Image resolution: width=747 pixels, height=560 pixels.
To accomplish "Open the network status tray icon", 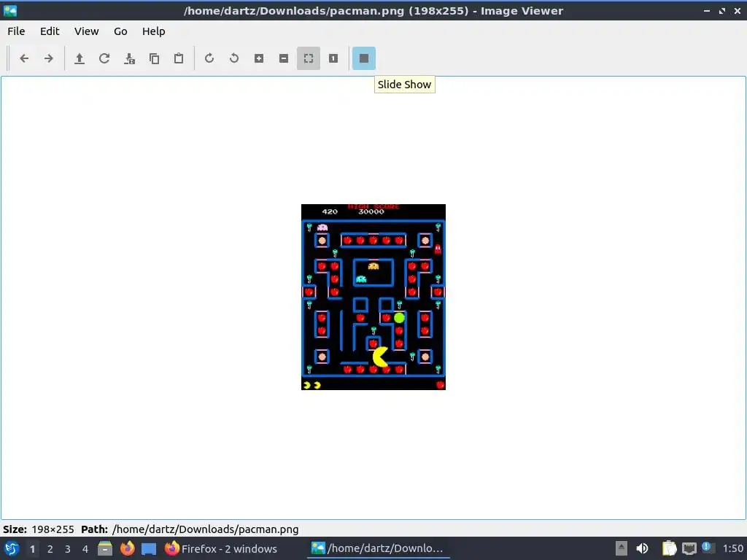I will point(689,548).
